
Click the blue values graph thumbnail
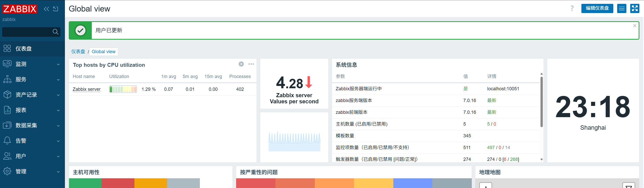tap(294, 141)
